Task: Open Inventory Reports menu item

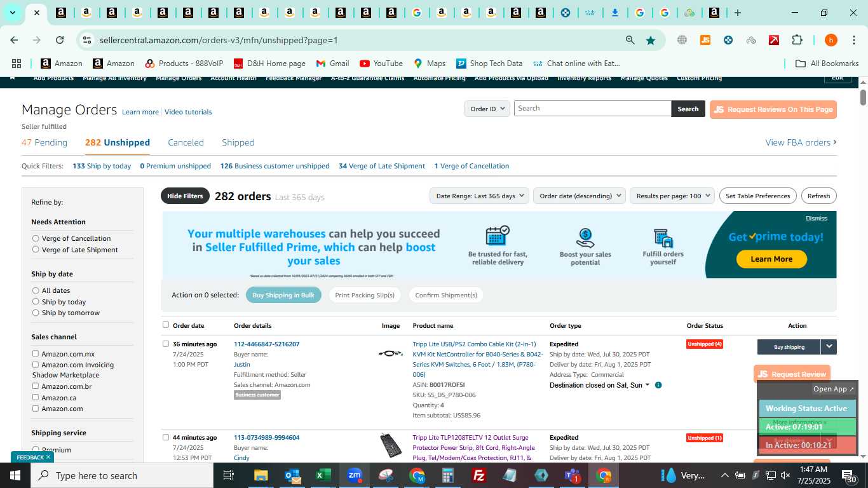Action: [584, 78]
